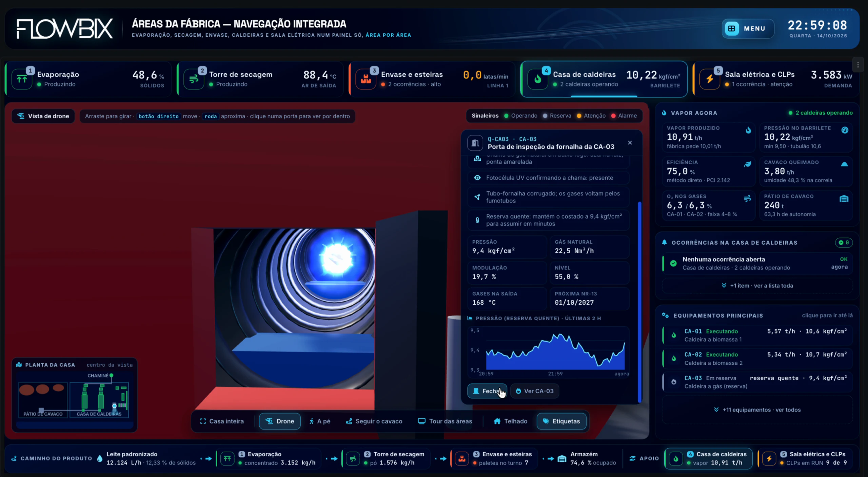Click the Cavaco queimado pile icon

844,164
